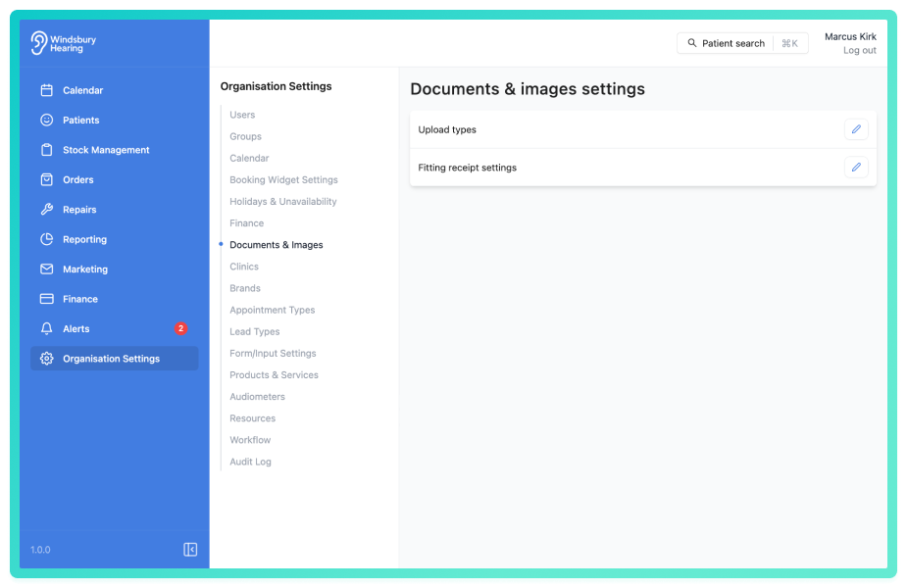Click the Upload types row label
The height and width of the screenshot is (588, 907).
pos(447,129)
